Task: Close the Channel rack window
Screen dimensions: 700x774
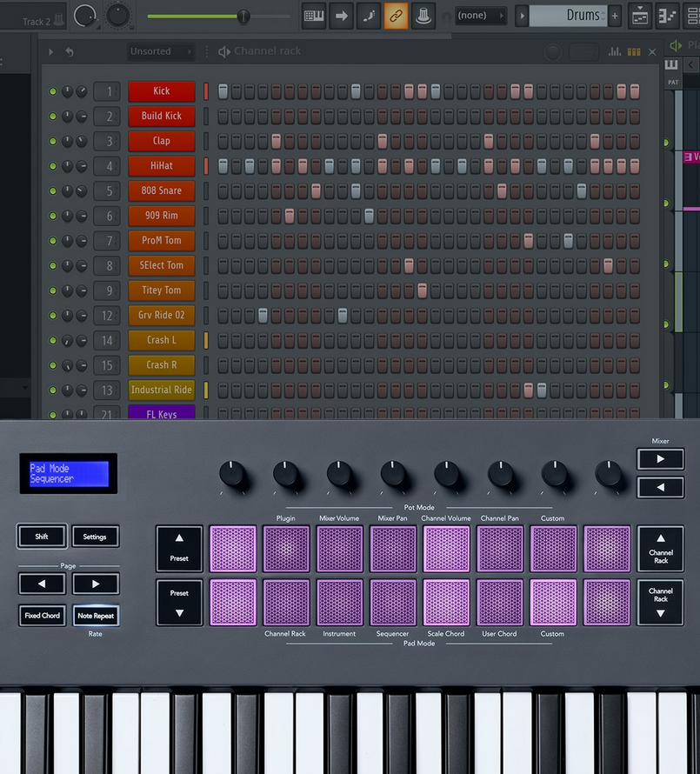Action: pyautogui.click(x=652, y=51)
